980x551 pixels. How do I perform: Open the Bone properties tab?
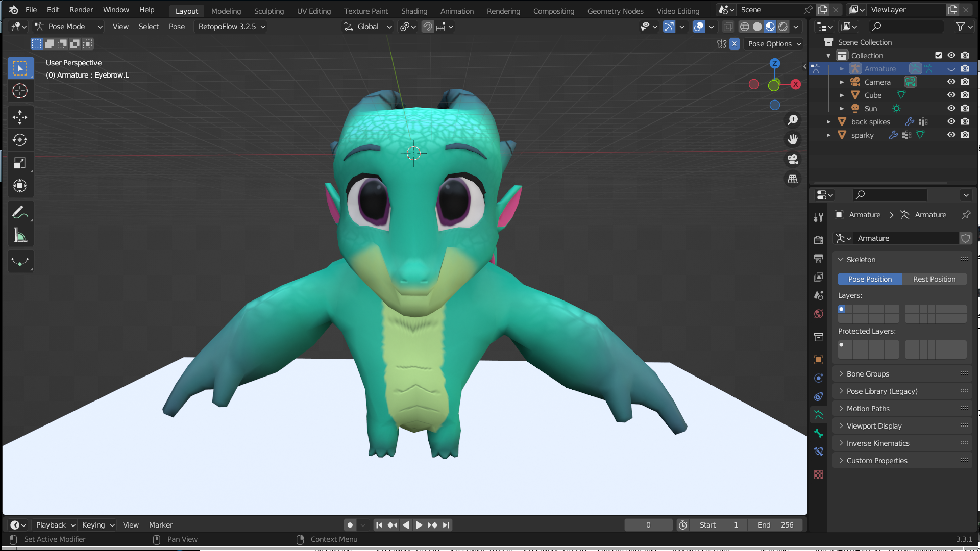pyautogui.click(x=819, y=433)
